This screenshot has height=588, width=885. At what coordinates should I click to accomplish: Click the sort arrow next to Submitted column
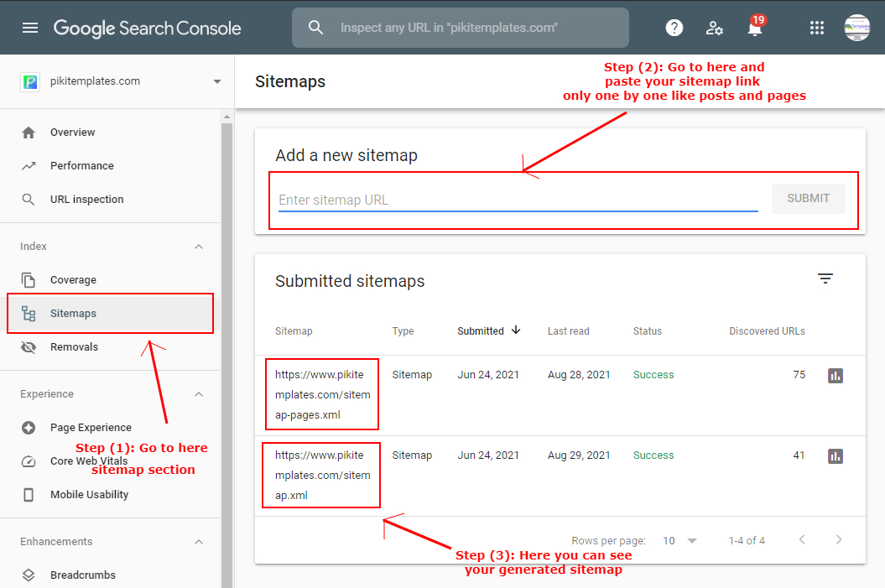point(516,330)
